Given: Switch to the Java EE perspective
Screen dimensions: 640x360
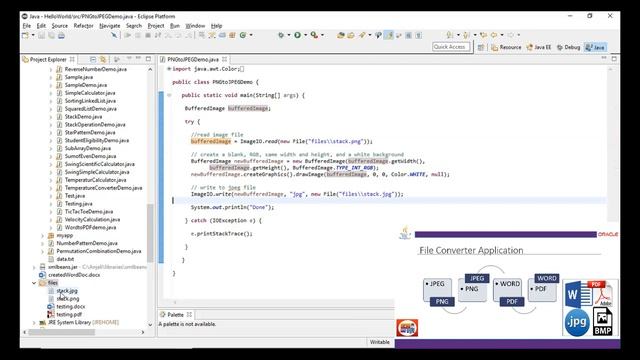Looking at the screenshot, I should pyautogui.click(x=539, y=47).
